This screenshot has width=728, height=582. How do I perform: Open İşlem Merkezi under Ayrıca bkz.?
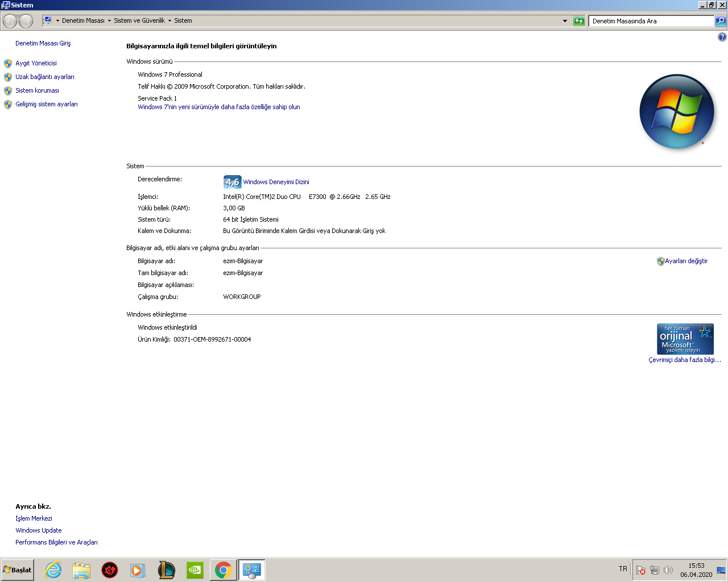(34, 518)
